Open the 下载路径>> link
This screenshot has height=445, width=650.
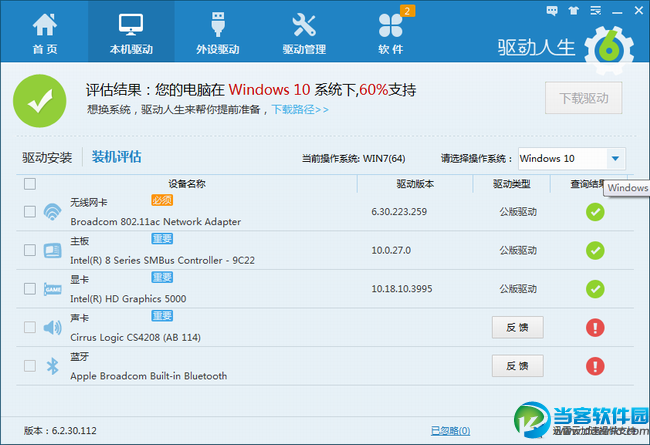tap(300, 109)
